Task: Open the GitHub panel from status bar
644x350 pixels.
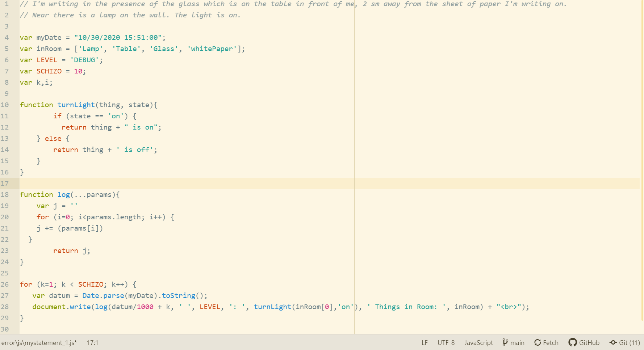Action: tap(584, 342)
